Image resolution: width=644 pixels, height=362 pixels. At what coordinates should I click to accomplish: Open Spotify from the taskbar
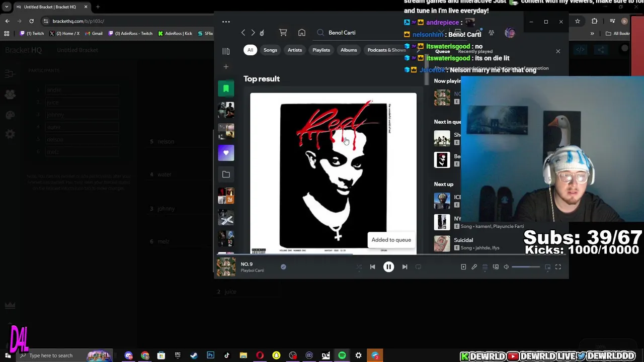(x=342, y=355)
